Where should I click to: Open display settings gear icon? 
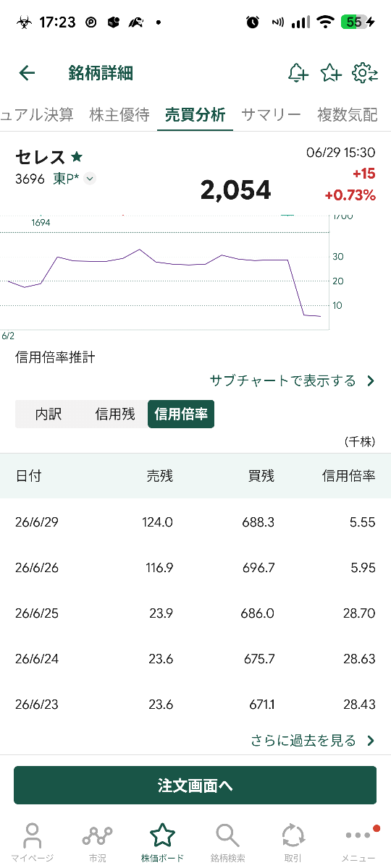364,72
